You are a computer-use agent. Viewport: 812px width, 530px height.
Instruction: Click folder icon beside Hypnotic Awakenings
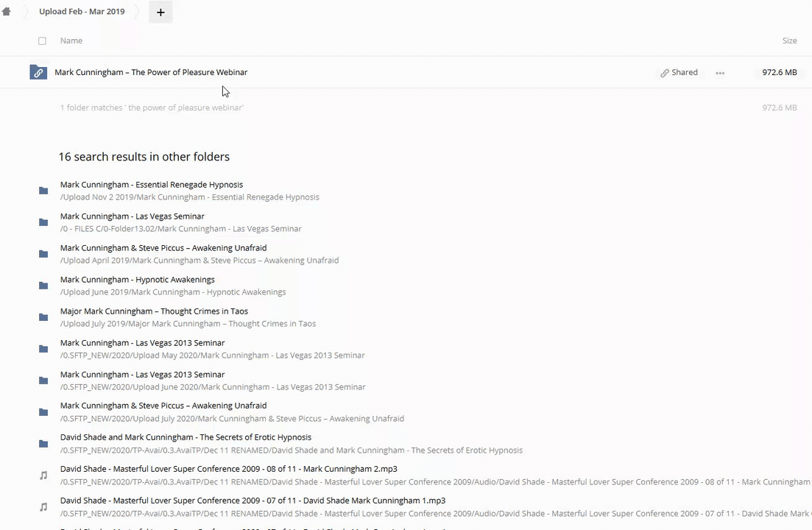pos(43,286)
